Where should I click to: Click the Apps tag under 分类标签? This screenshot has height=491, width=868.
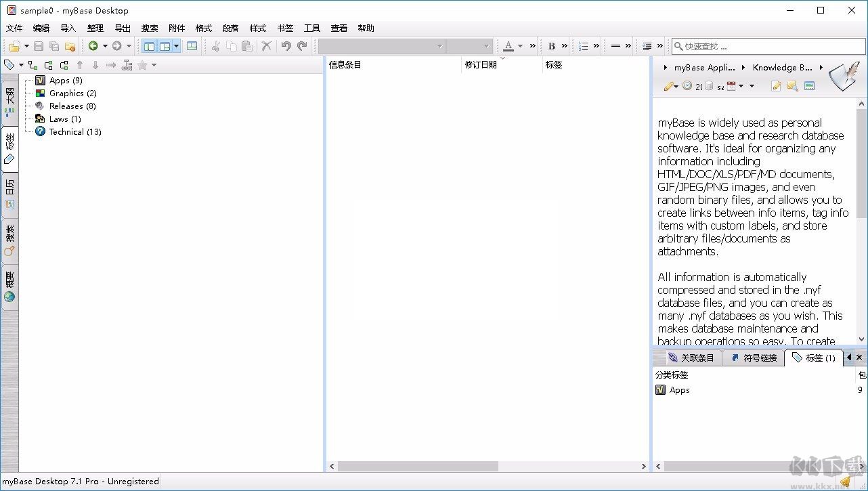click(677, 389)
